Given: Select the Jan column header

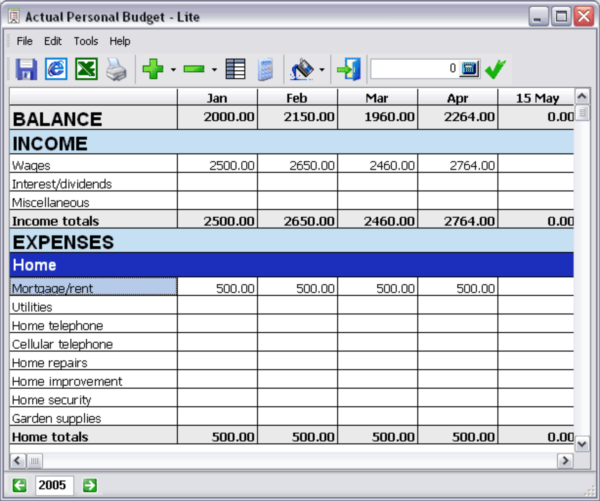Looking at the screenshot, I should click(x=217, y=98).
